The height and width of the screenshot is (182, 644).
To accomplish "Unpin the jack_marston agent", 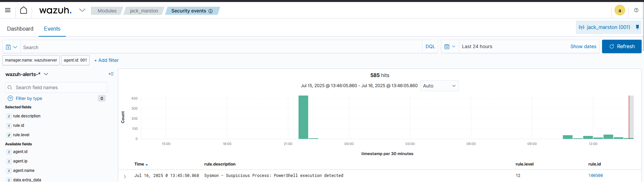I will coord(637,27).
